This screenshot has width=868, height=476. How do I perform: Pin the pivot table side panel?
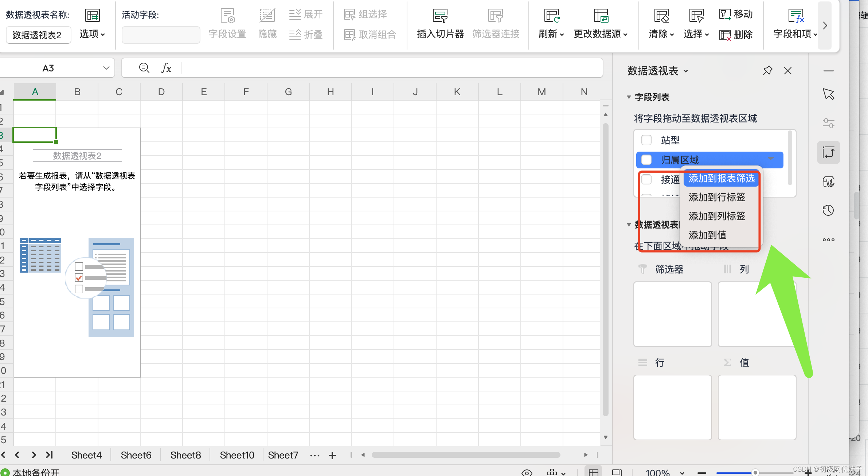[767, 70]
